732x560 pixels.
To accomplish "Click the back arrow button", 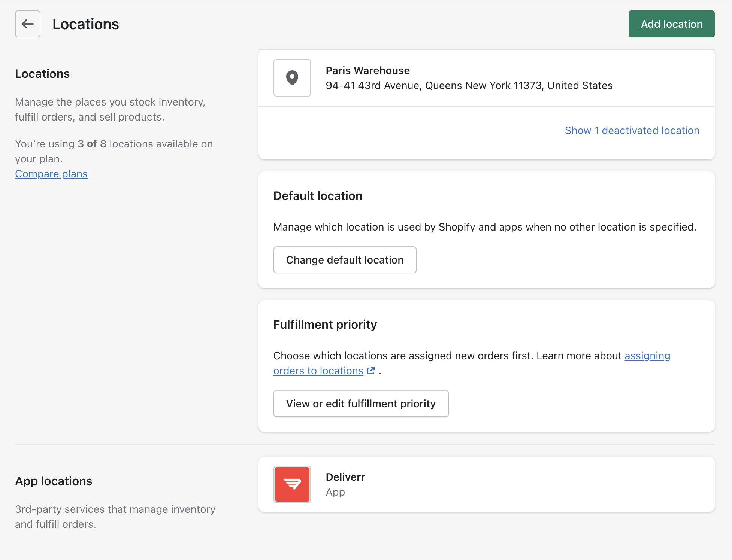I will coord(28,24).
